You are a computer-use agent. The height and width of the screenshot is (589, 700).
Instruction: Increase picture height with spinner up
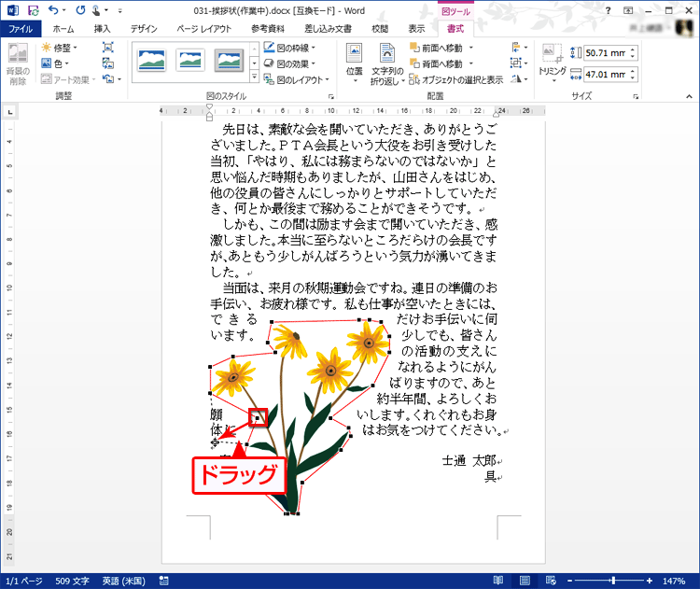(633, 49)
